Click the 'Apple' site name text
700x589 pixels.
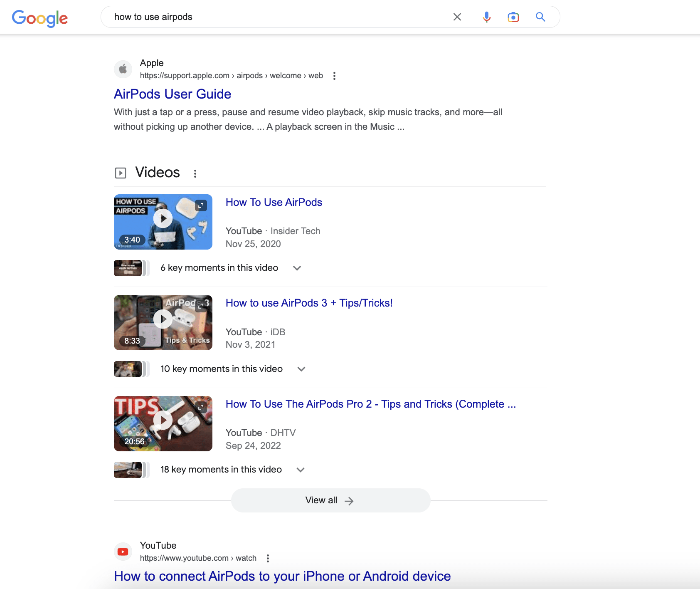click(x=152, y=63)
